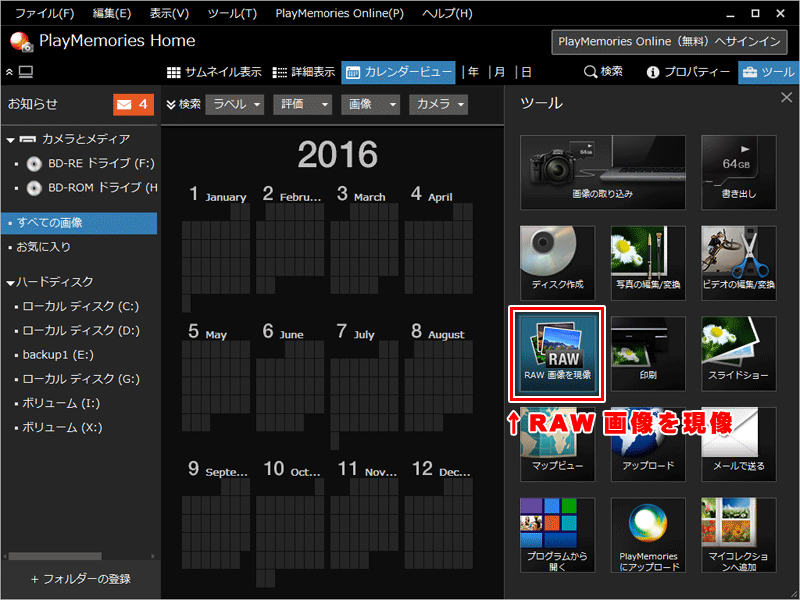Open the 書き出し export tool

(x=739, y=172)
